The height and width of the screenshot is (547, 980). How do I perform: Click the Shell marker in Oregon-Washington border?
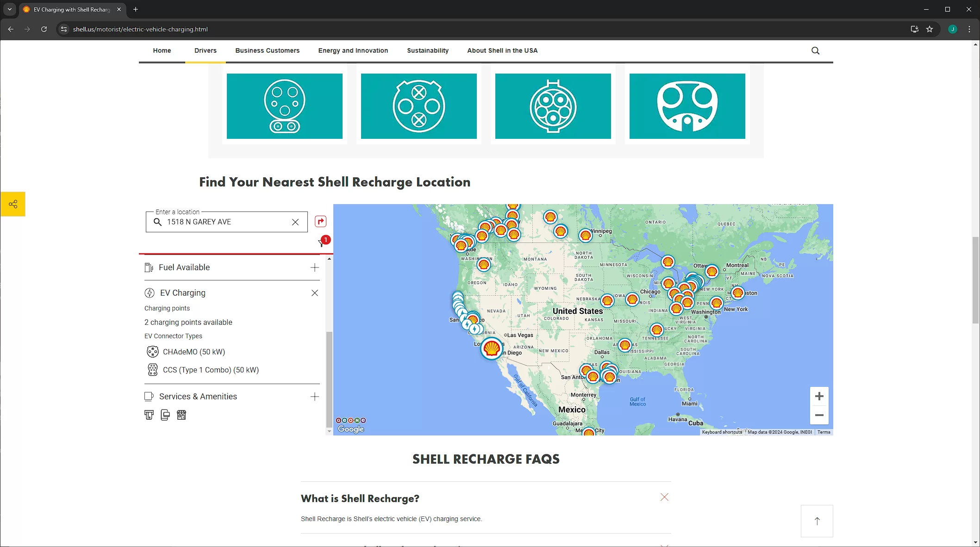click(484, 265)
